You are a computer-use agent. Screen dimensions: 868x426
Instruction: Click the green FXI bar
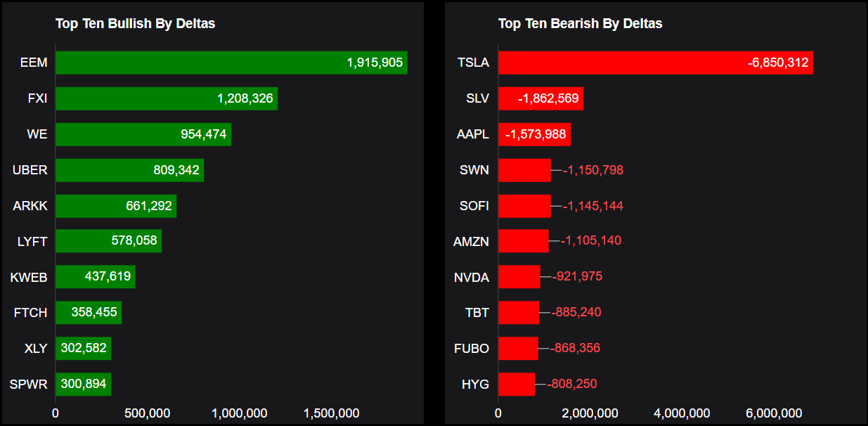(x=167, y=98)
